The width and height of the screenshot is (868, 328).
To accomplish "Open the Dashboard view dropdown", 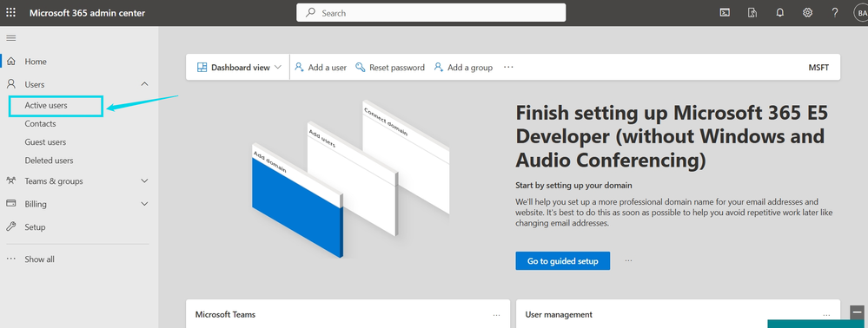I will click(x=239, y=68).
